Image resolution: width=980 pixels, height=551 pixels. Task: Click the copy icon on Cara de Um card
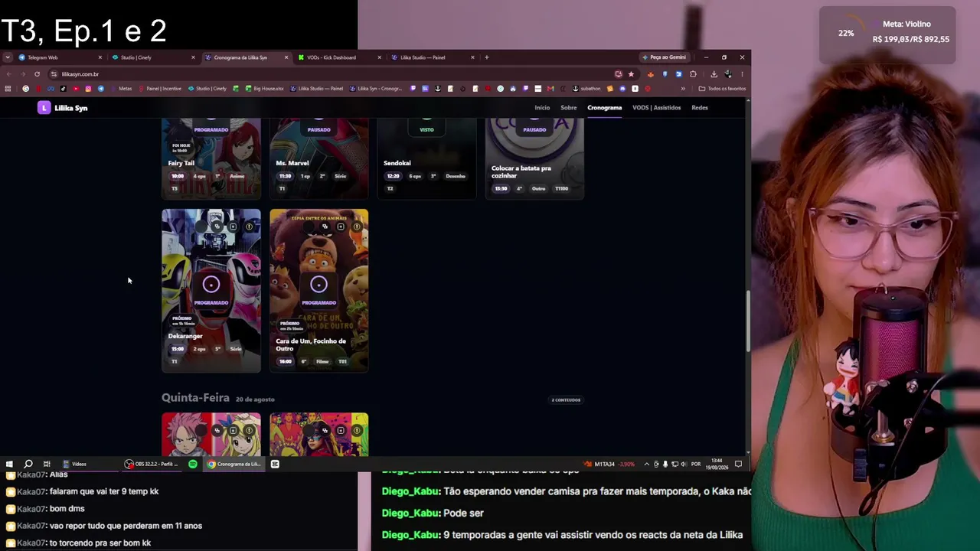pyautogui.click(x=325, y=227)
